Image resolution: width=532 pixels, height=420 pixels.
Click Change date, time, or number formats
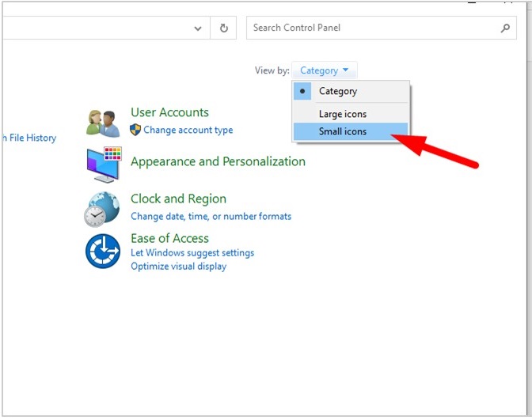point(211,216)
